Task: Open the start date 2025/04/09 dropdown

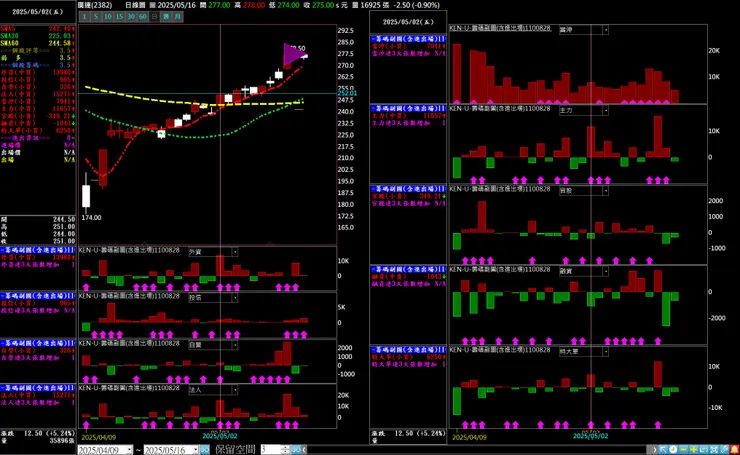Action: (x=129, y=450)
